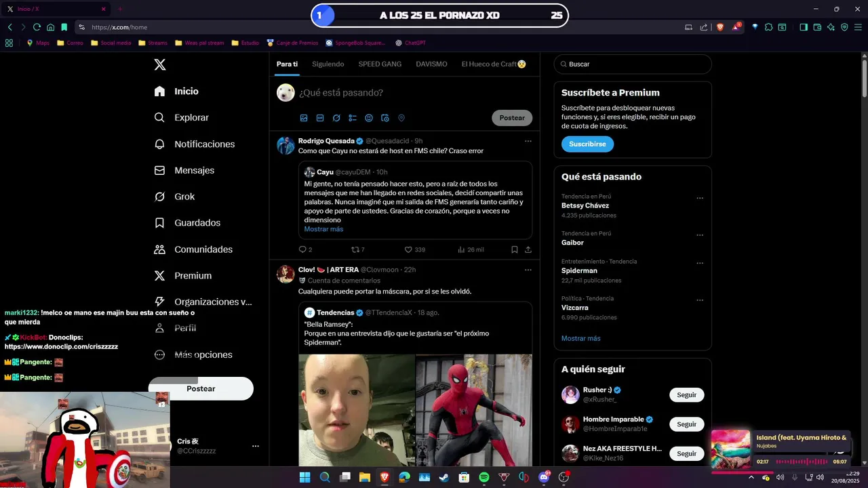The image size is (868, 488).
Task: Open options for Gaibor trend
Action: [x=700, y=235]
